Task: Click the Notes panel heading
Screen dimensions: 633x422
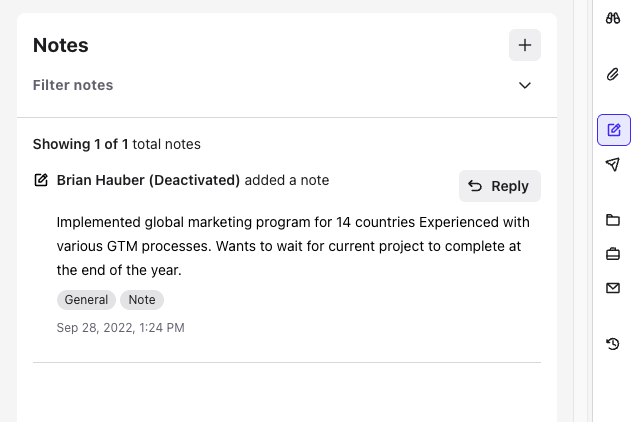Action: point(60,45)
